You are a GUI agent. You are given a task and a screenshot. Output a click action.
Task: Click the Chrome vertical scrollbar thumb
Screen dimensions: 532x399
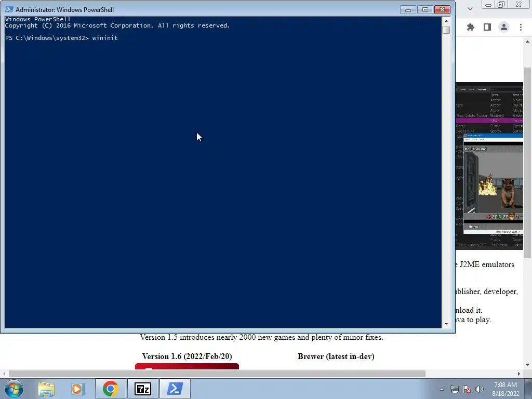tap(528, 163)
